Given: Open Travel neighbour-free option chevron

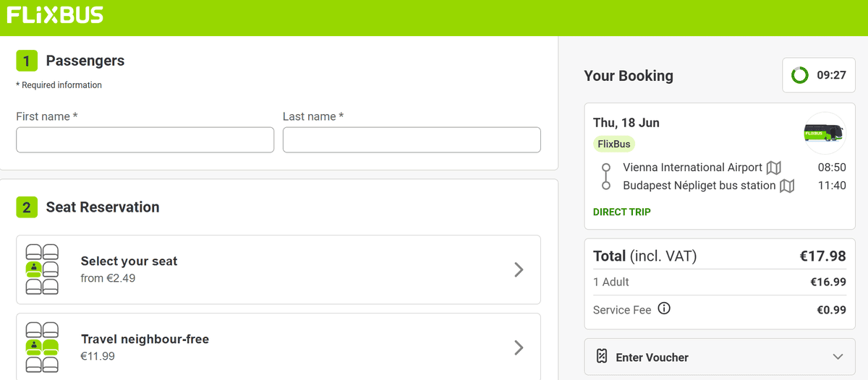Looking at the screenshot, I should pyautogui.click(x=519, y=347).
